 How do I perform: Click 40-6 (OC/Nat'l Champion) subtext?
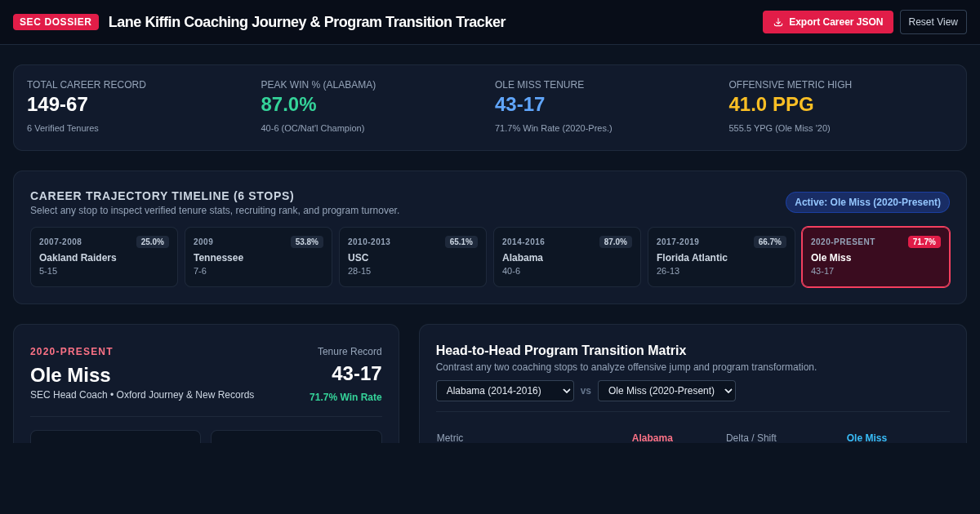click(x=313, y=128)
